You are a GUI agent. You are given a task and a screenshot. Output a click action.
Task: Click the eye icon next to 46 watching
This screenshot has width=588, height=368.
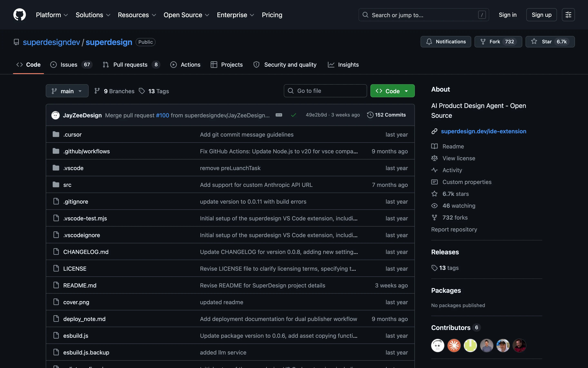(x=434, y=206)
